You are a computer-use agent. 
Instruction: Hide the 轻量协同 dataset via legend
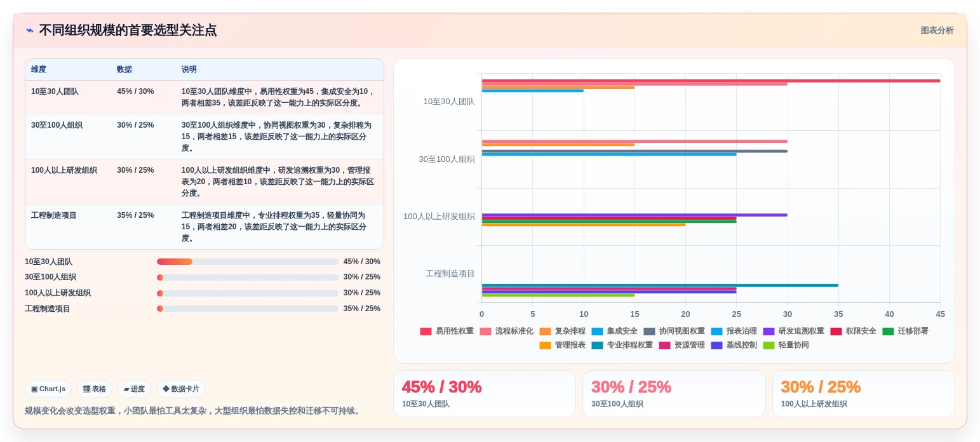[786, 345]
